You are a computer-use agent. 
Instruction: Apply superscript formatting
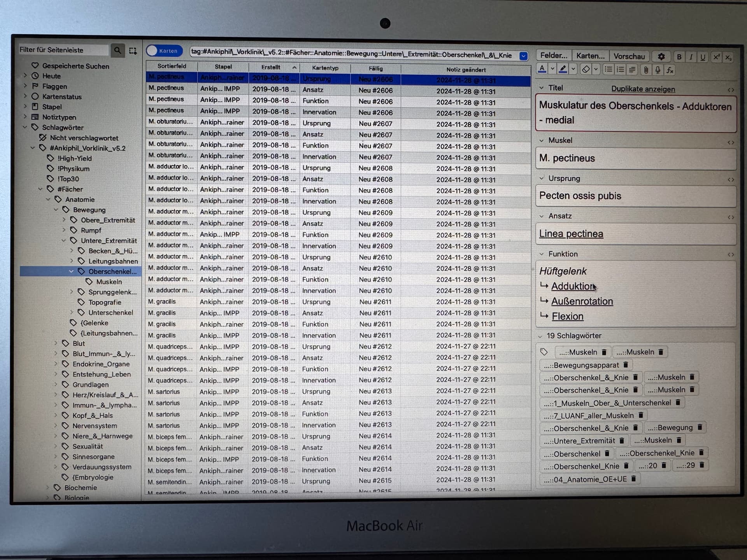(x=716, y=57)
